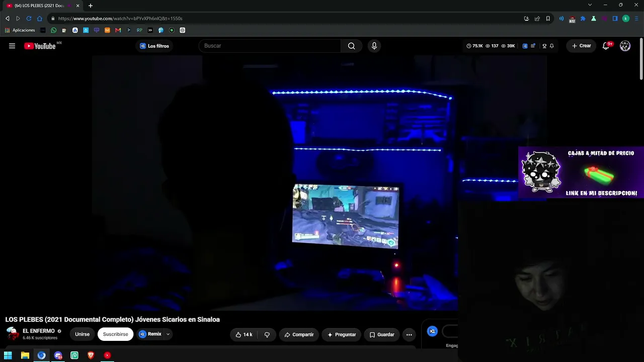Bookmark this page from the address bar
Image resolution: width=644 pixels, height=362 pixels.
tap(548, 19)
